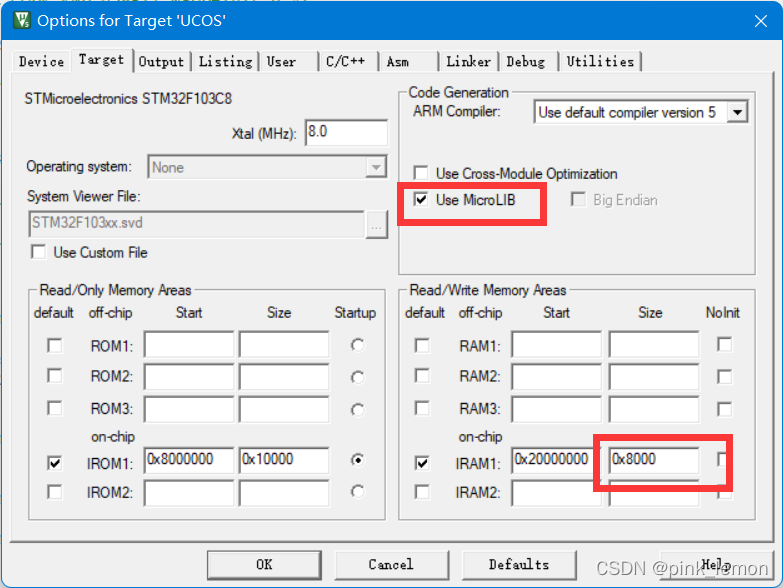Uncheck Use MicroLIB

point(421,200)
